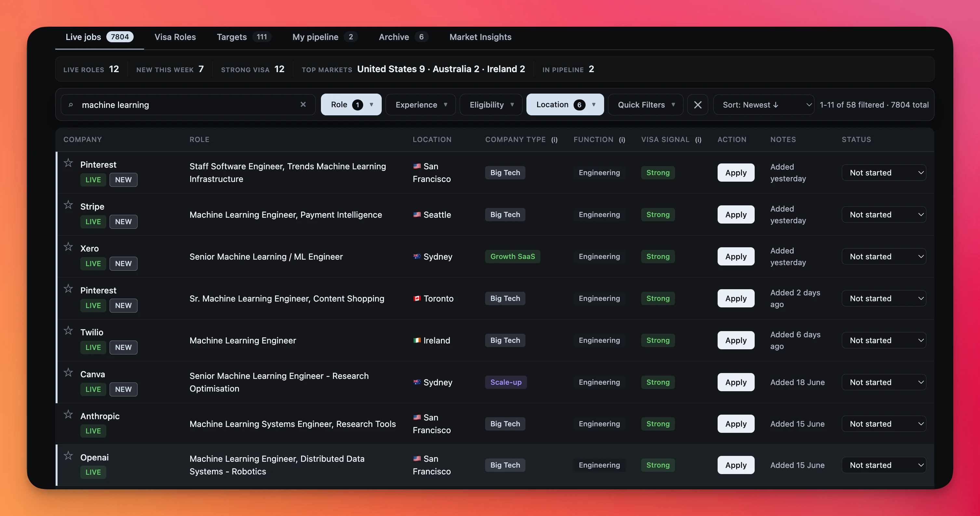Click the Growth SaaS tag on Xero row
The width and height of the screenshot is (980, 516).
tap(512, 256)
